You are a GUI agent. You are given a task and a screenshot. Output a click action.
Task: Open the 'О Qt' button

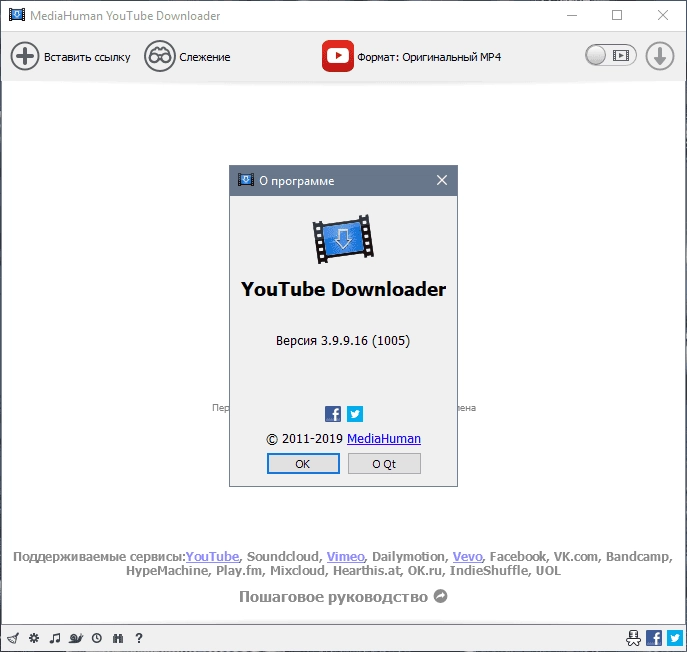point(384,464)
